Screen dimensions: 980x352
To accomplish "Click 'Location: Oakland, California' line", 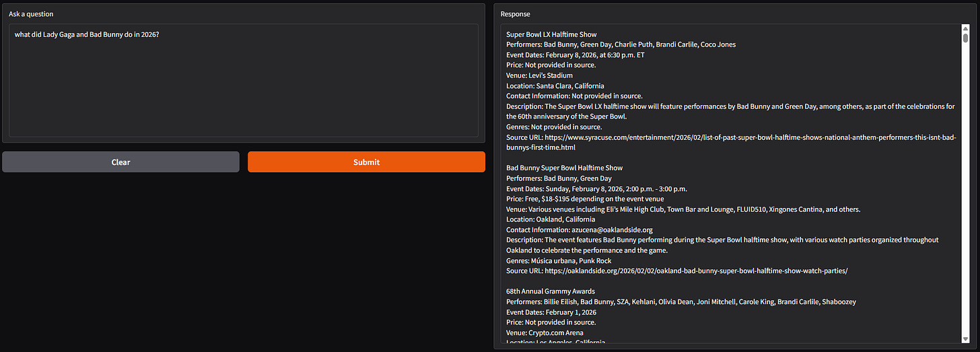I will tap(551, 219).
